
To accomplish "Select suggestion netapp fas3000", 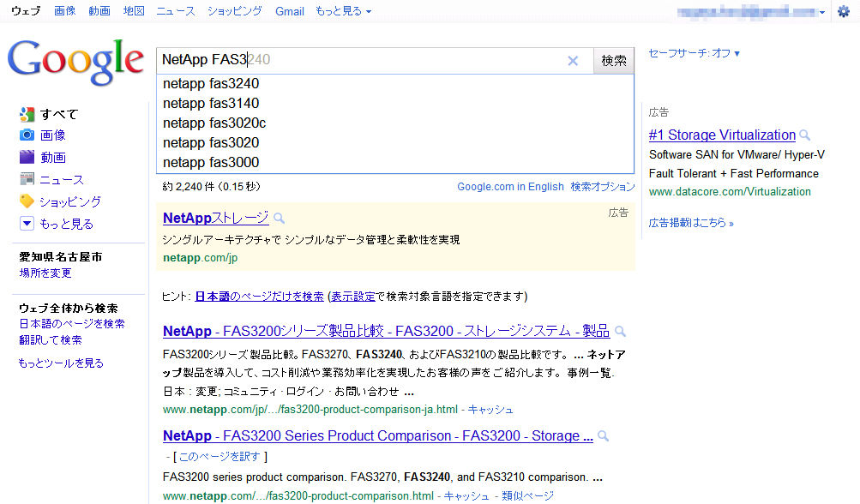I will pyautogui.click(x=395, y=162).
